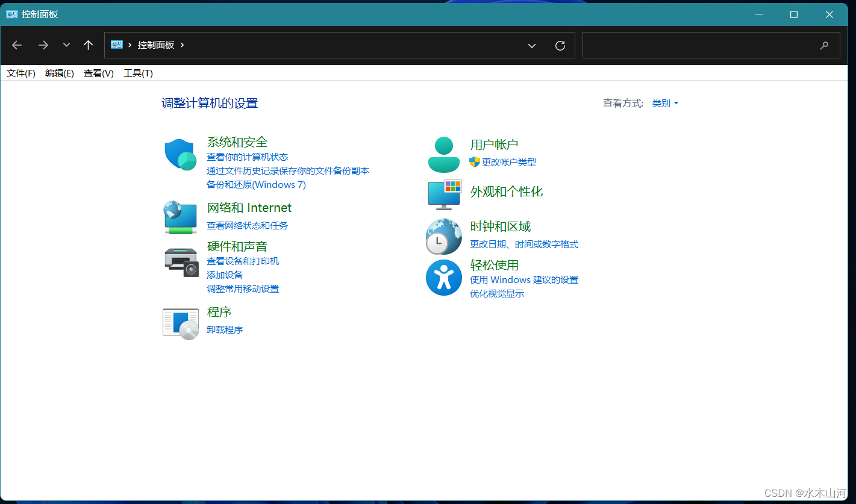856x504 pixels.
Task: Minimize the Control Panel window
Action: [759, 14]
